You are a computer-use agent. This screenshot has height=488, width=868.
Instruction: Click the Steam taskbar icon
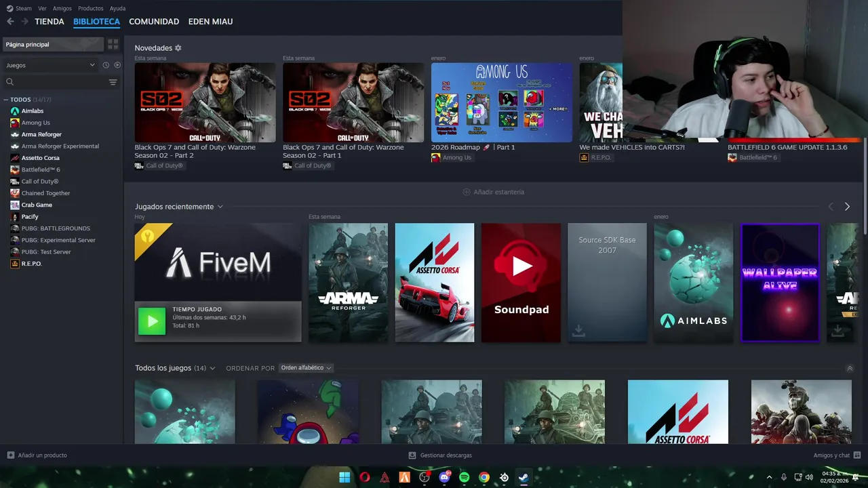524,477
